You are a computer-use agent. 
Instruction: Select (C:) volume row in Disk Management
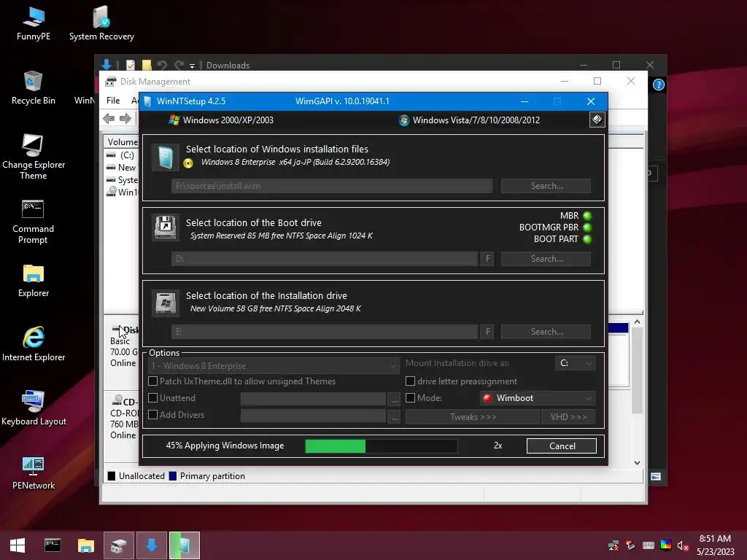tap(122, 155)
